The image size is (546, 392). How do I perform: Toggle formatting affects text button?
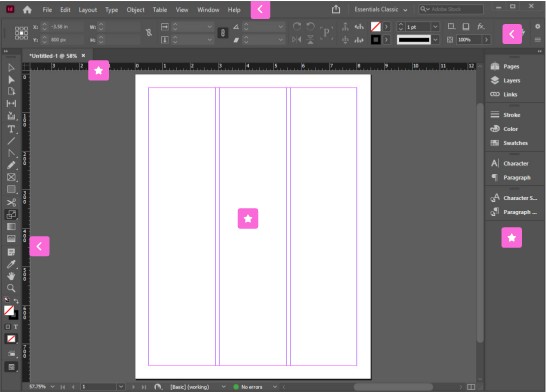[16, 327]
